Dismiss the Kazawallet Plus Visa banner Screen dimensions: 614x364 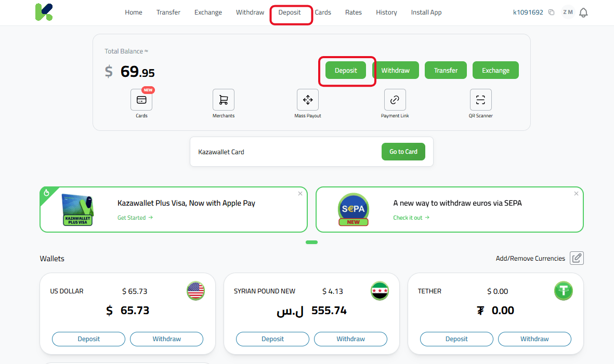click(301, 194)
